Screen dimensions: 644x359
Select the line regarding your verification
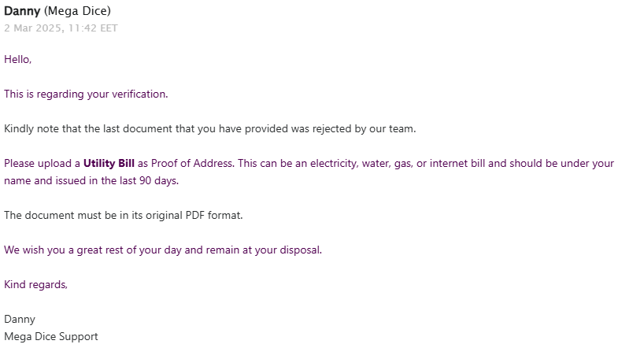point(86,94)
